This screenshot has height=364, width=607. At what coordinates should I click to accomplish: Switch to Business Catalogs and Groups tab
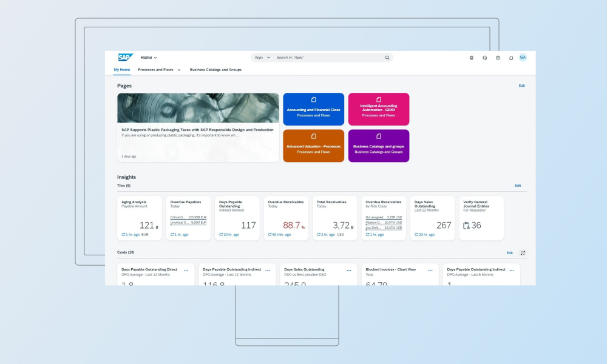pos(215,70)
